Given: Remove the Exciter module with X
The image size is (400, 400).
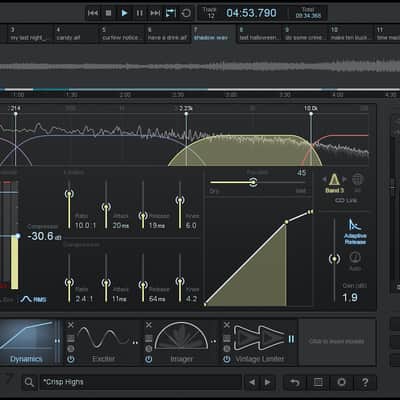Looking at the screenshot, I should pyautogui.click(x=71, y=325).
